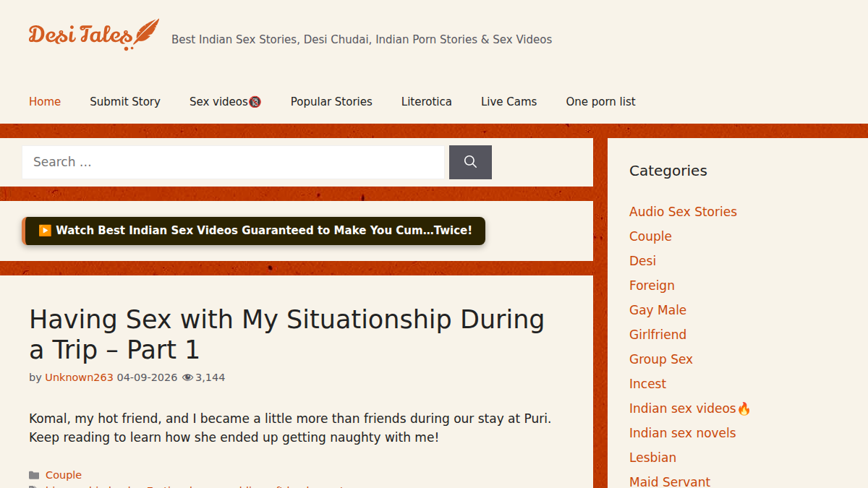Click the folder icon next to Couple
Screen dimensions: 868x488
tap(34, 475)
